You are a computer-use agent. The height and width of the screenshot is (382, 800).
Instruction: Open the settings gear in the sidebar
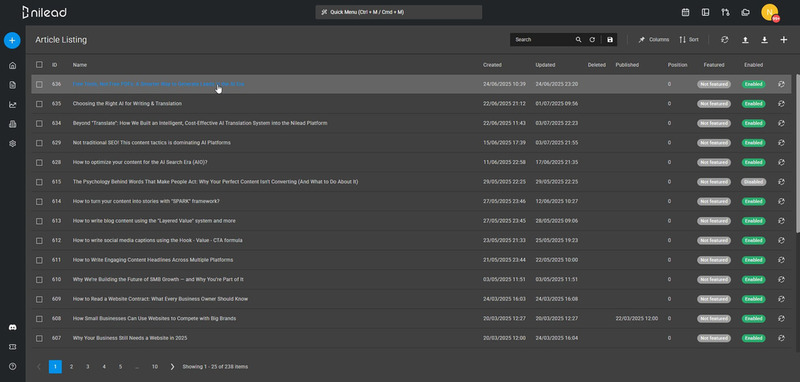click(13, 144)
